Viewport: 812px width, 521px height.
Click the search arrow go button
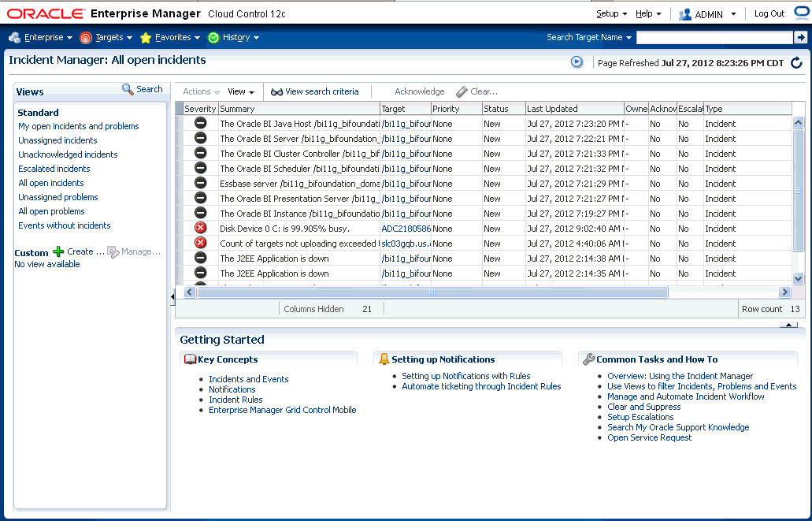(801, 37)
